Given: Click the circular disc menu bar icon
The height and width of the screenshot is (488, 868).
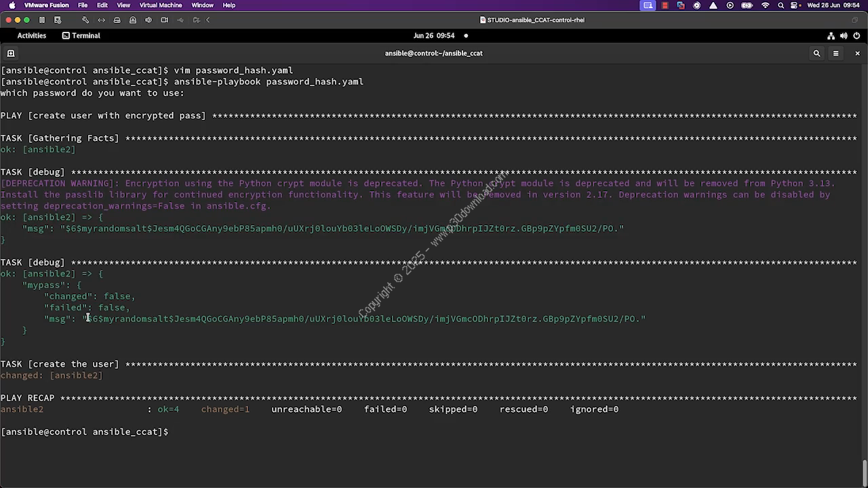Looking at the screenshot, I should 697,5.
